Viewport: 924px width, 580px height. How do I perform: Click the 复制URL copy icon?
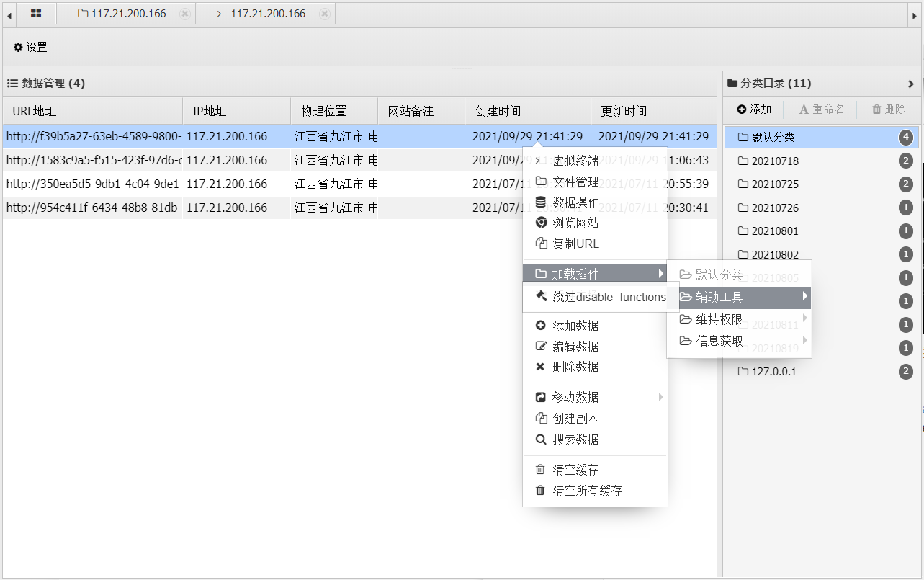pos(541,244)
